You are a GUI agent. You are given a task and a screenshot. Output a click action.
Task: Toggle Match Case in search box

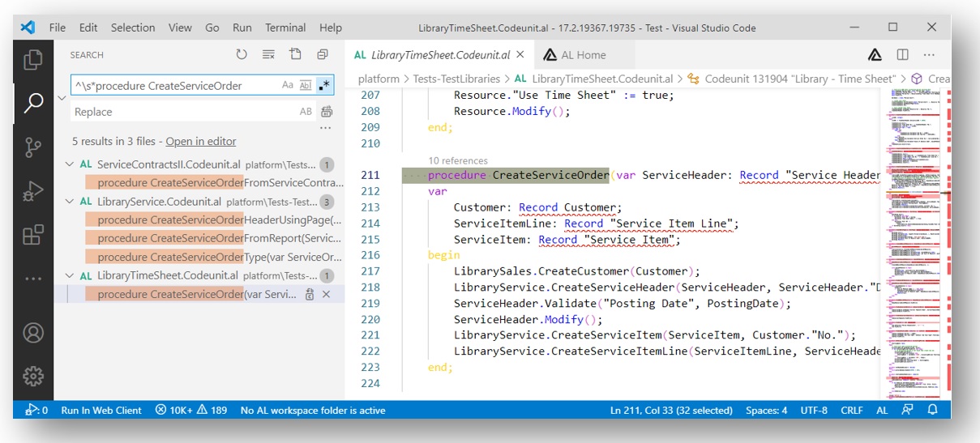[x=288, y=85]
